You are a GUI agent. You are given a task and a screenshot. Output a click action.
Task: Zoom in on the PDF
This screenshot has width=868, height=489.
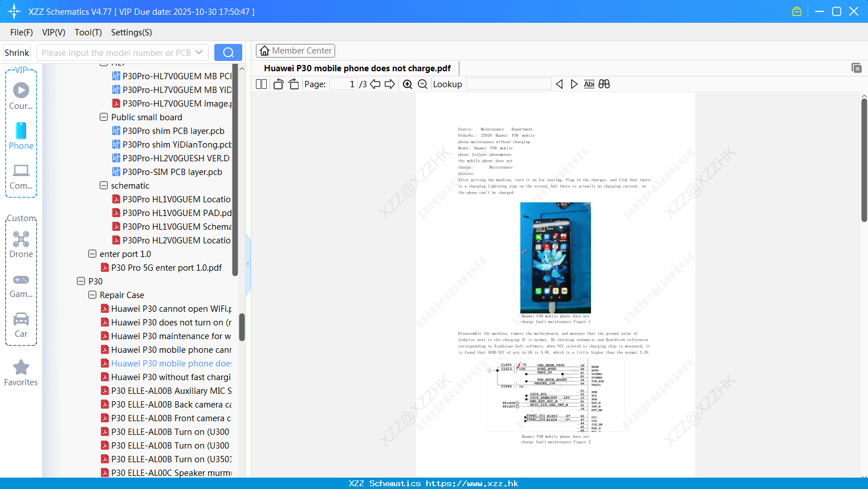407,84
